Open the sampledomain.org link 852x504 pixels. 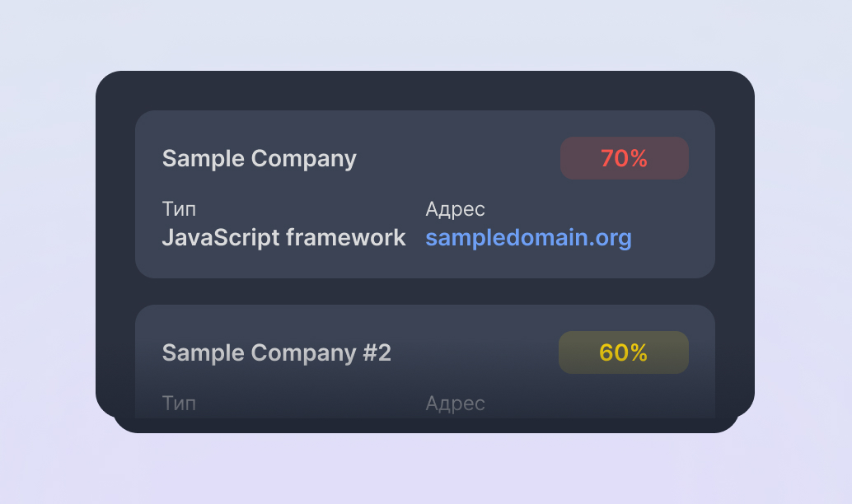pyautogui.click(x=528, y=238)
